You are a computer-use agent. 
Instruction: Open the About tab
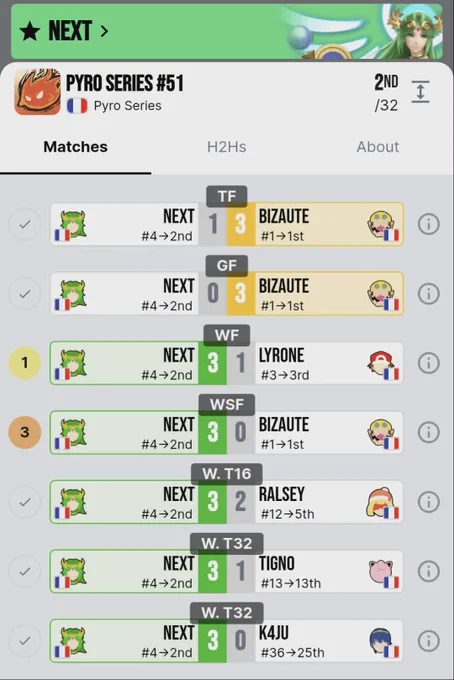(378, 147)
